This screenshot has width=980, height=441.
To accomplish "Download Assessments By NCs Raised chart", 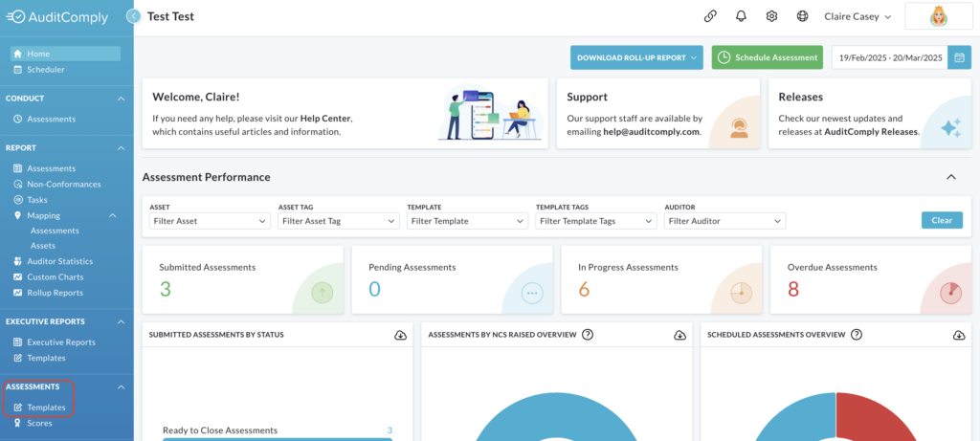I will 680,335.
